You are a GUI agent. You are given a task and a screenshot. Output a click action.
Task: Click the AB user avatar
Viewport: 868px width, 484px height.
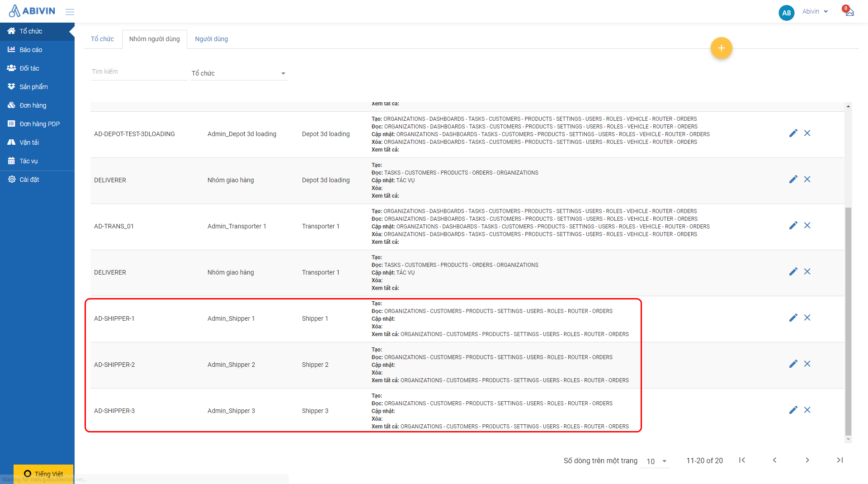click(x=786, y=13)
